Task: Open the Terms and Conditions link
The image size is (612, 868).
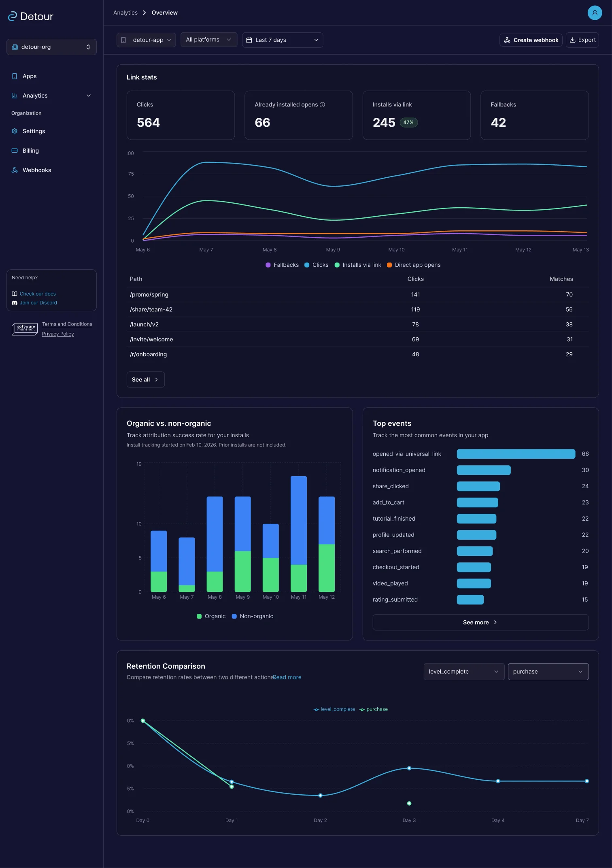Action: (x=67, y=324)
